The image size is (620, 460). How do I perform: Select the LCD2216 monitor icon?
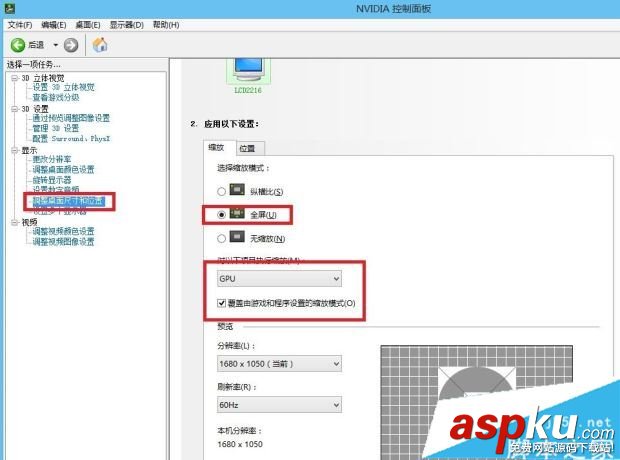(x=248, y=70)
